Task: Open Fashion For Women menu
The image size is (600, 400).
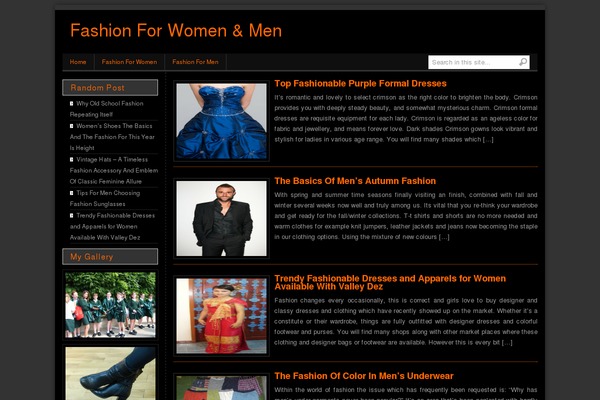Action: tap(129, 62)
